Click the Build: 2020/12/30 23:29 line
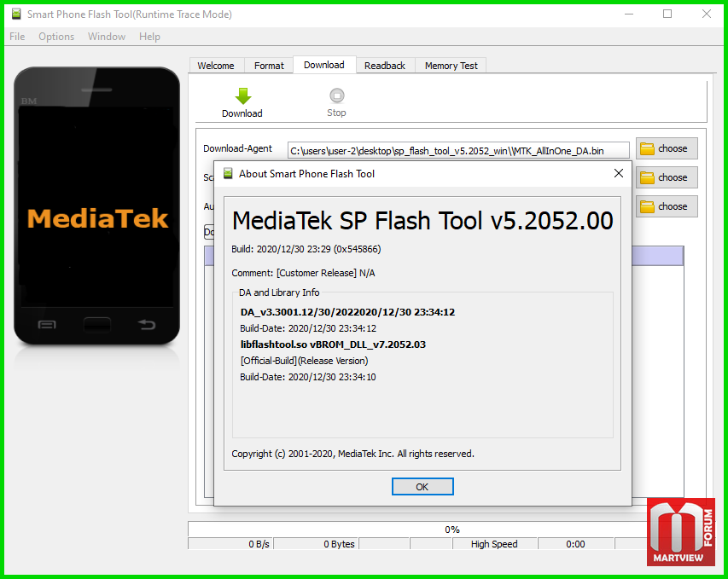This screenshot has height=579, width=728. tap(306, 249)
